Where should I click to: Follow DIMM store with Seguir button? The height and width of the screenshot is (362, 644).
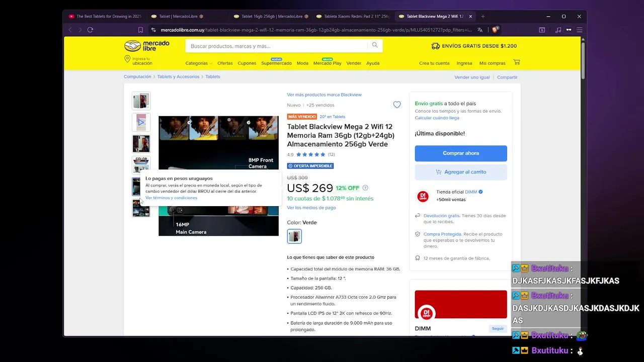pyautogui.click(x=498, y=328)
